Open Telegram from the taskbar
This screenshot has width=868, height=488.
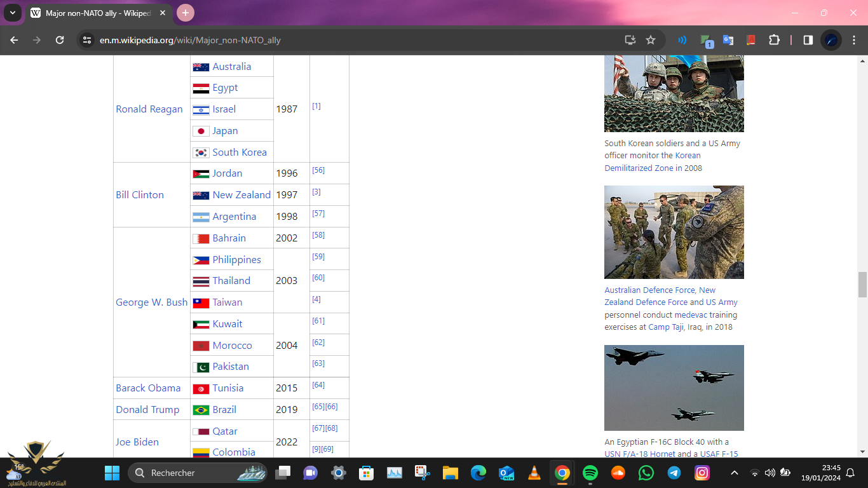pyautogui.click(x=674, y=473)
